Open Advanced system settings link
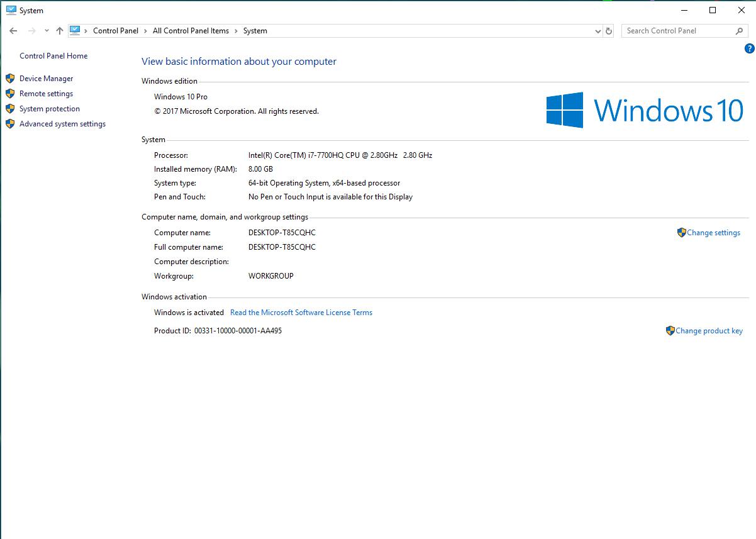This screenshot has width=756, height=539. click(63, 124)
